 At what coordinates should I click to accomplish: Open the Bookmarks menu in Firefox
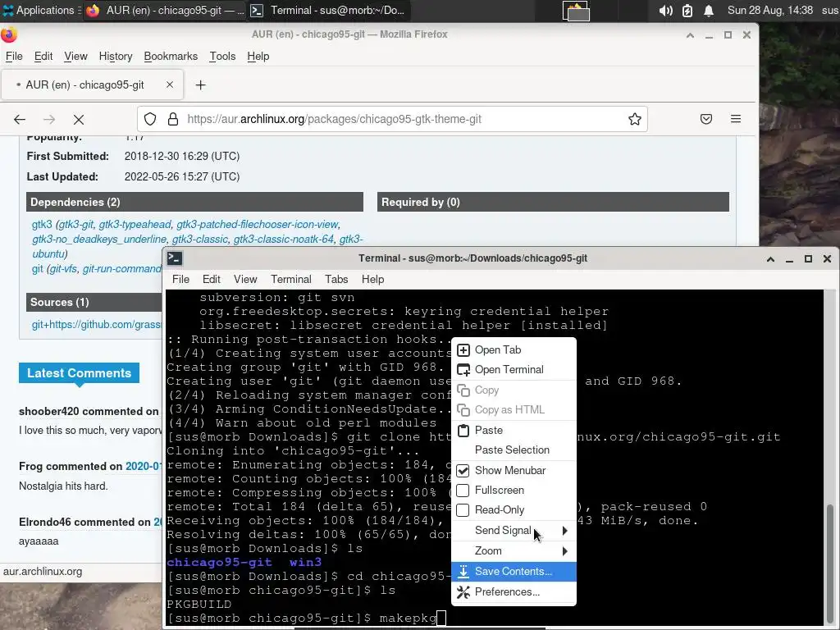point(171,57)
